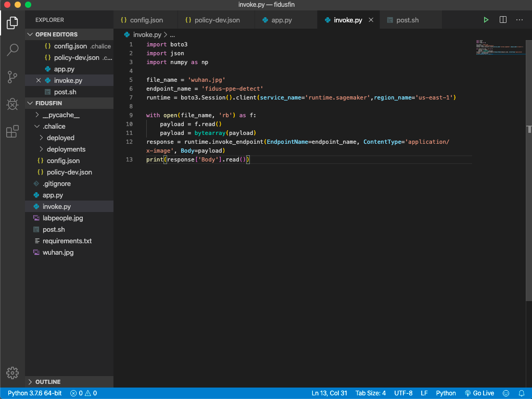This screenshot has height=399, width=532.
Task: Click breadcrumb ellipsis after invoke.py
Action: click(172, 34)
